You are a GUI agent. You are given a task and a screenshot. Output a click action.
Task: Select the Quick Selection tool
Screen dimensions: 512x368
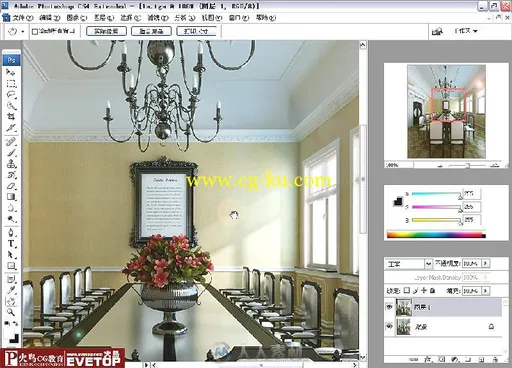coord(11,106)
